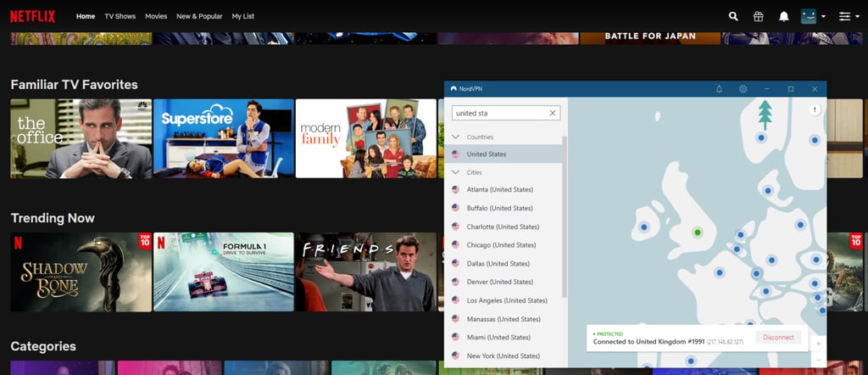The width and height of the screenshot is (868, 375).
Task: Select Denver (United States) server
Action: 504,282
